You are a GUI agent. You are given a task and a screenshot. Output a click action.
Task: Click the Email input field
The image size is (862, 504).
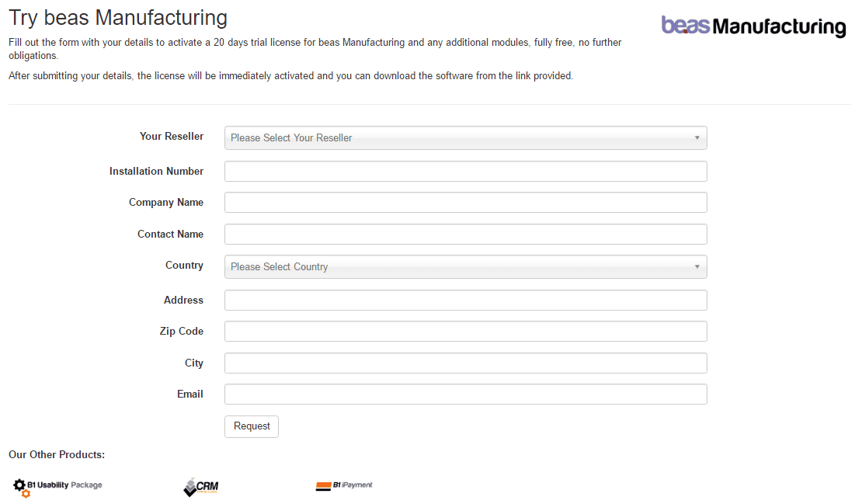point(465,394)
